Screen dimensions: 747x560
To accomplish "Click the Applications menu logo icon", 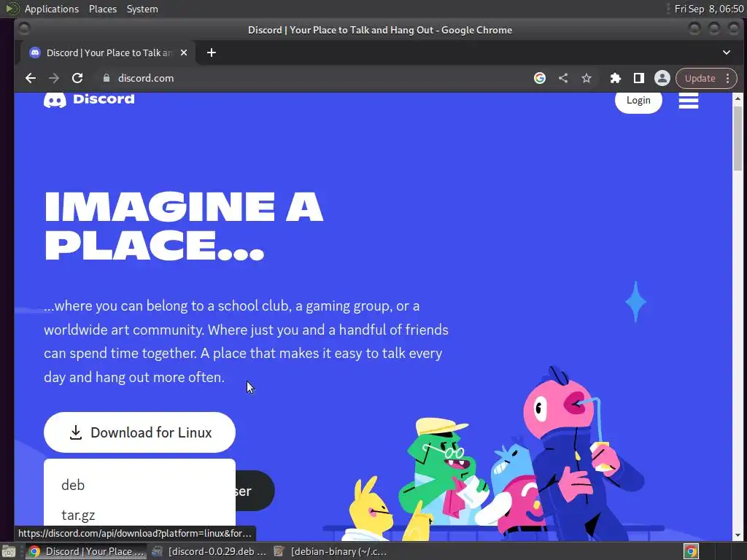I will 12,9.
